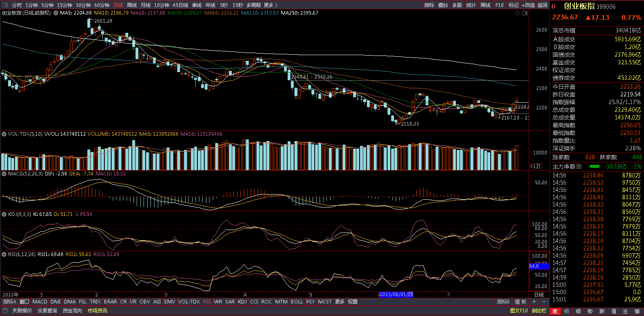Switch to 指标B indicator group
The image size is (644, 316).
[503, 302]
